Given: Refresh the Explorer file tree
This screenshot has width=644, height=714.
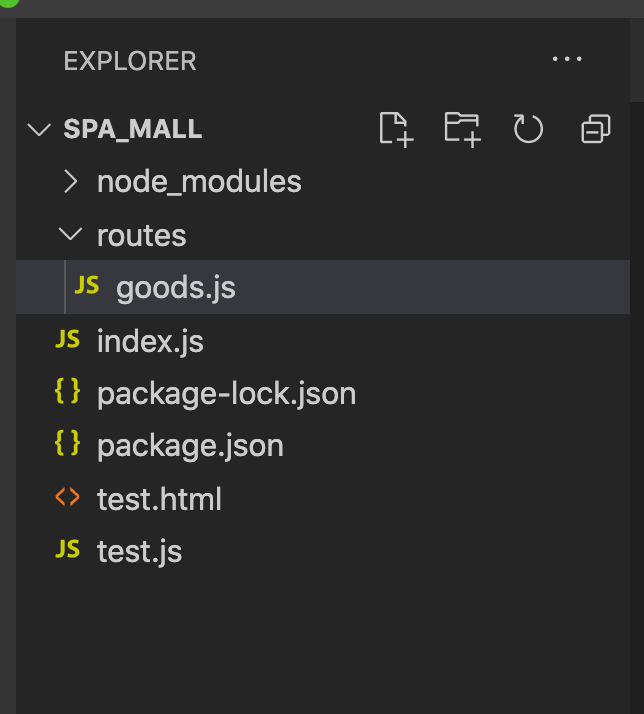Looking at the screenshot, I should pyautogui.click(x=528, y=129).
